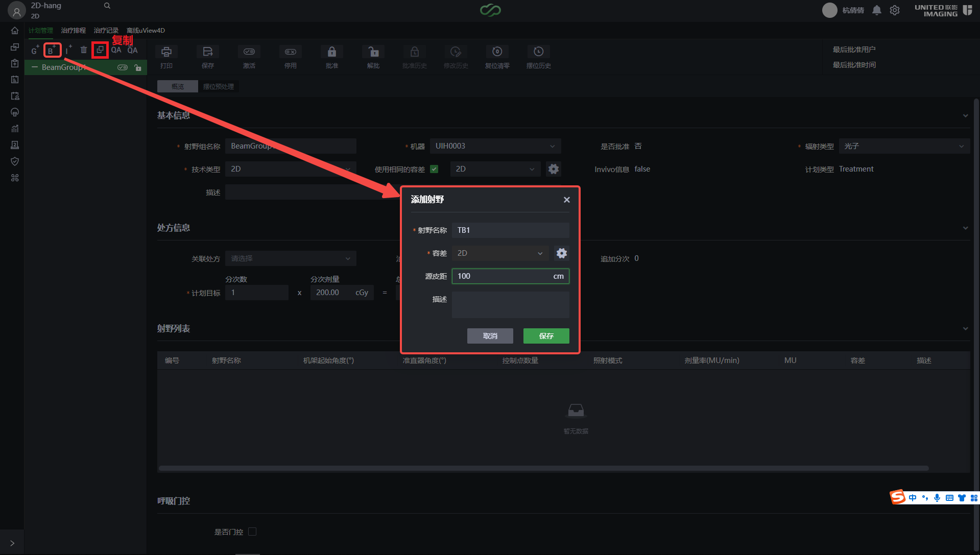Viewport: 980px width, 555px height.
Task: Click the 描述 textarea in dialog
Action: pos(511,305)
